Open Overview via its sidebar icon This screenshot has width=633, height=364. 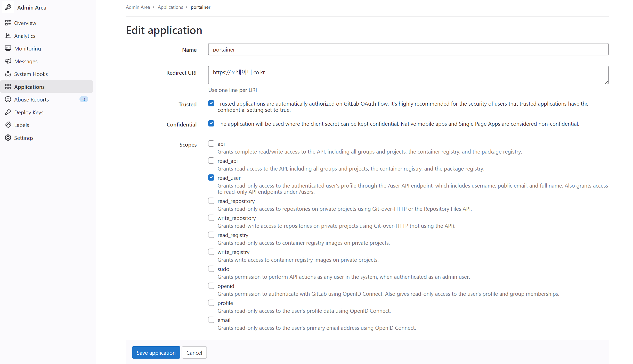(8, 23)
